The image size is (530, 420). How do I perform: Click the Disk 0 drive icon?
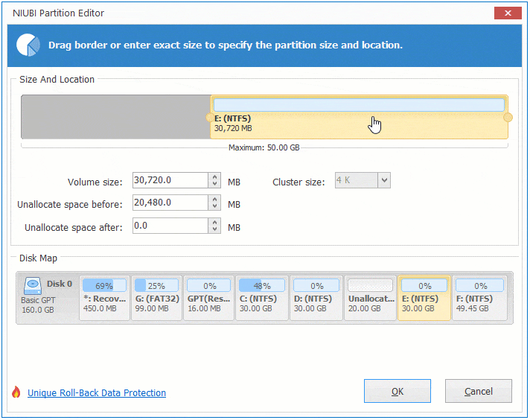point(32,286)
